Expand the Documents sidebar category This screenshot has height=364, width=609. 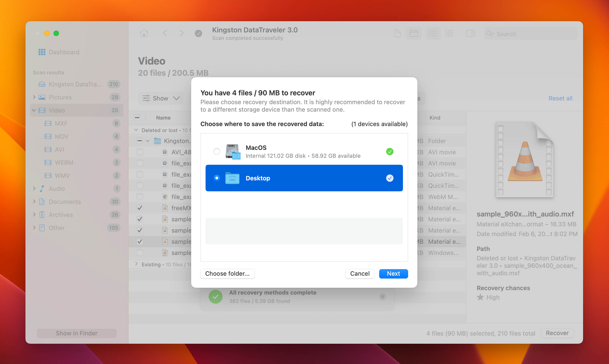point(34,201)
